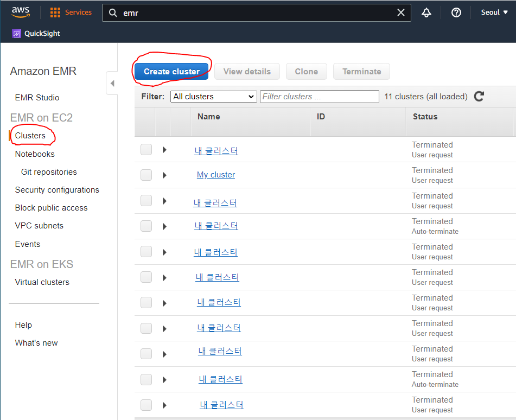Screen dimensions: 516x420
Task: Click the Name column header
Action: [x=209, y=117]
